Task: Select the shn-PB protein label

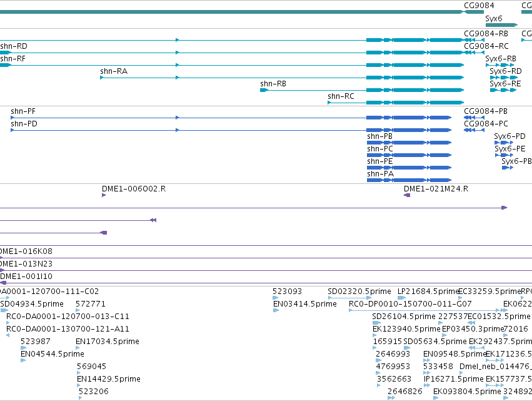Action: click(379, 136)
